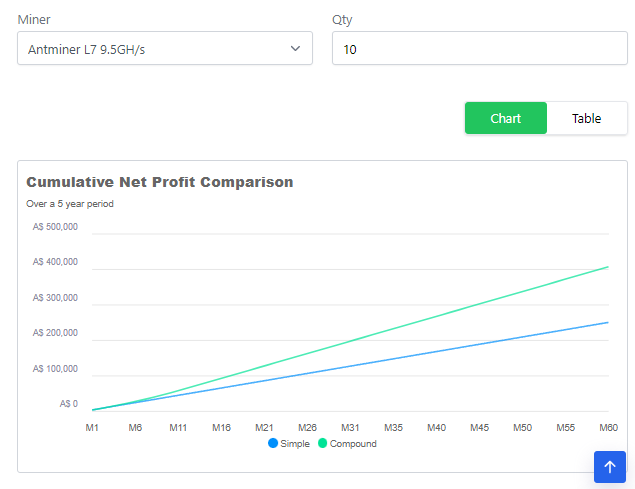635x489 pixels.
Task: Click the A$ 500,000 y-axis label
Action: (55, 227)
